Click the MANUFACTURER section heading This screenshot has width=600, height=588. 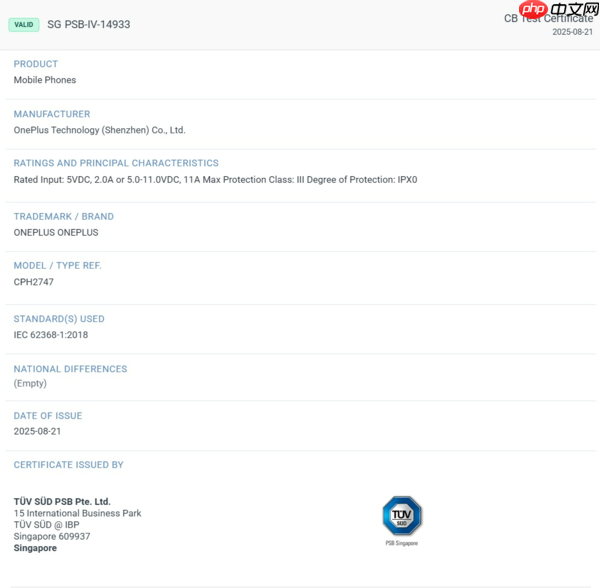point(52,114)
